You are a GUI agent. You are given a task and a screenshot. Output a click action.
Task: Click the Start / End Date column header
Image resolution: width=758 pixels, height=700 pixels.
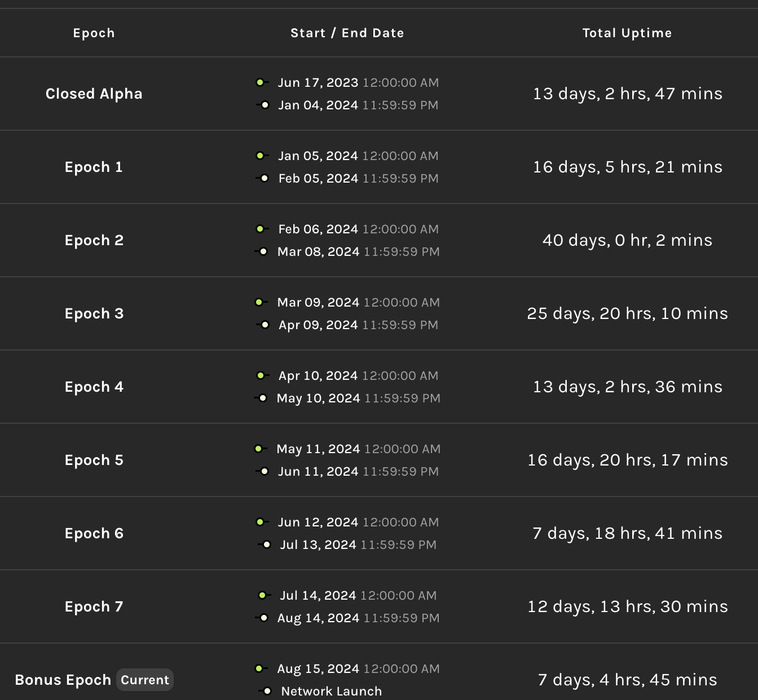347,33
